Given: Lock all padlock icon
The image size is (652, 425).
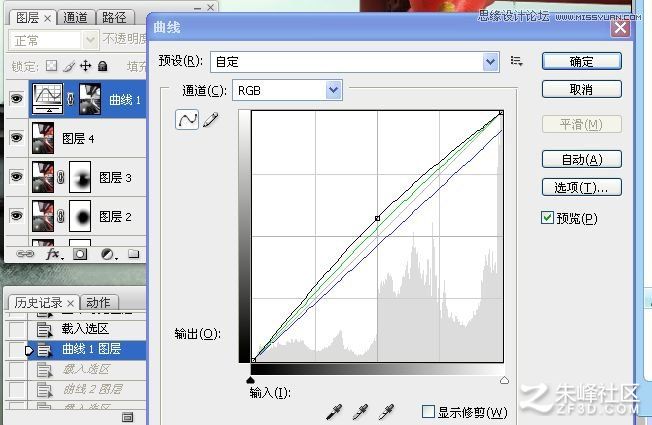Looking at the screenshot, I should pos(102,66).
